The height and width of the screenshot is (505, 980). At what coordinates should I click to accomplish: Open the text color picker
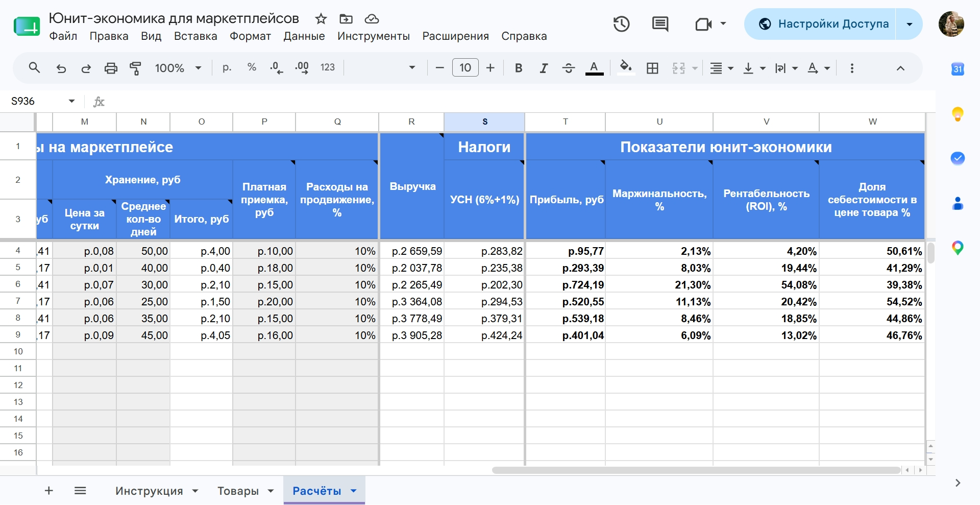pyautogui.click(x=594, y=68)
